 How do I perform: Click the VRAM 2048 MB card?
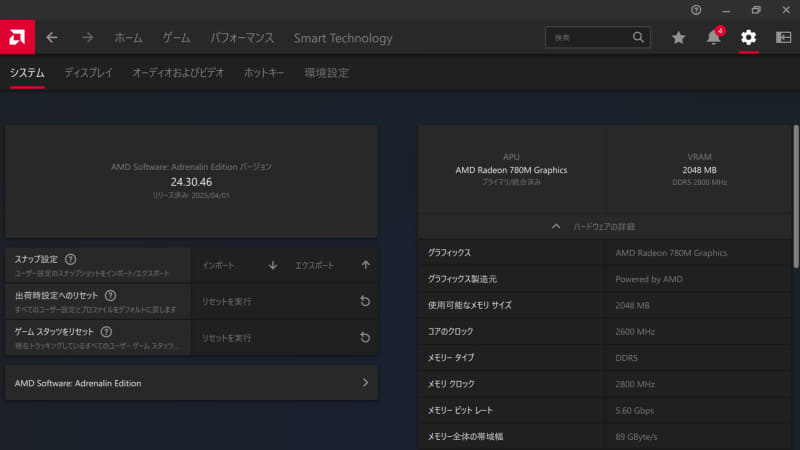pos(699,169)
